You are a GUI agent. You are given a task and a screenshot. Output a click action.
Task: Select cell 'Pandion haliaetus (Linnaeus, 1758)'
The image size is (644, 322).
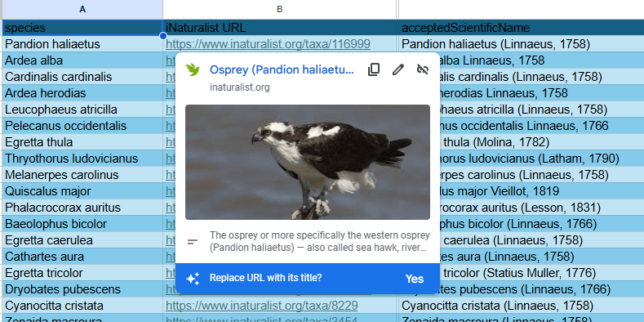(x=521, y=44)
